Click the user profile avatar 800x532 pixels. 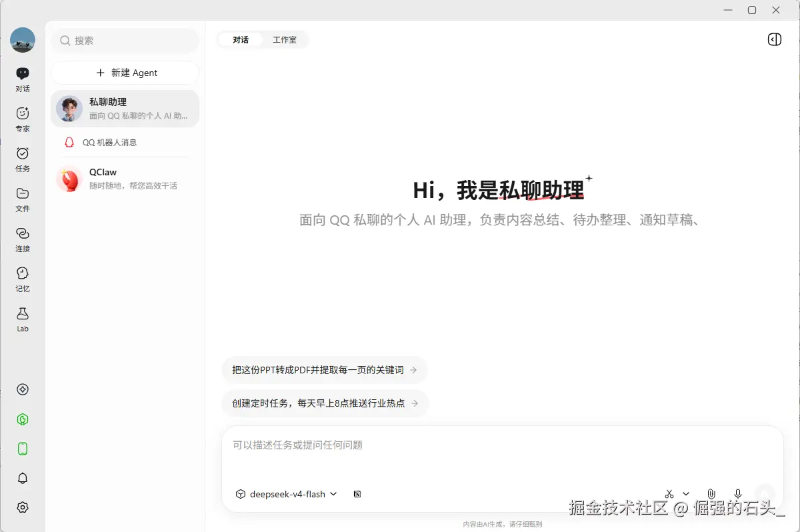[23, 40]
